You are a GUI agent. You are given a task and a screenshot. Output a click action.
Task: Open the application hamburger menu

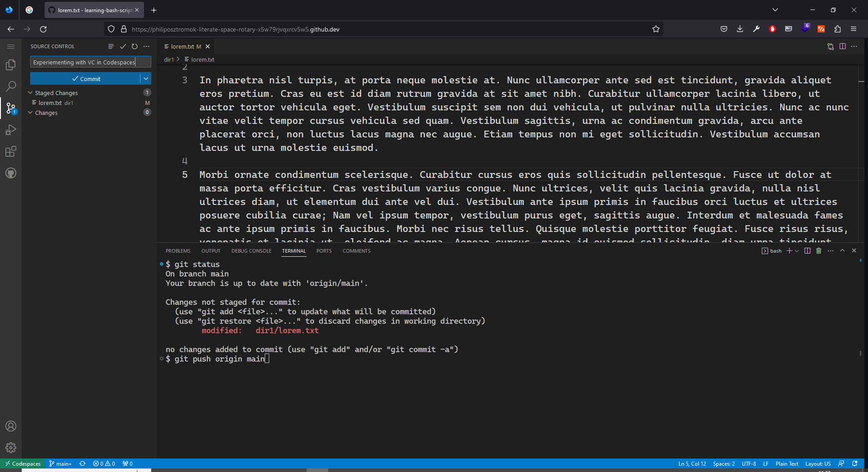11,46
